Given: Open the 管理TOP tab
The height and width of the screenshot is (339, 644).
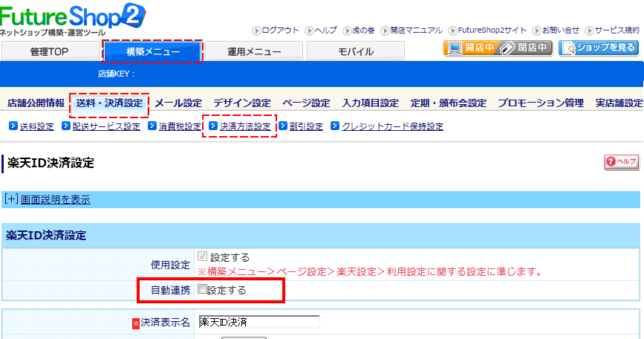Looking at the screenshot, I should pyautogui.click(x=50, y=51).
